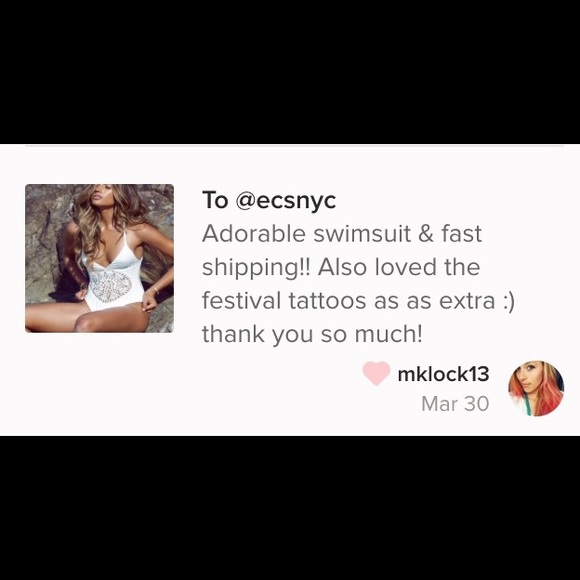The width and height of the screenshot is (580, 580).
Task: Visit the mklock13 username link
Action: (443, 374)
